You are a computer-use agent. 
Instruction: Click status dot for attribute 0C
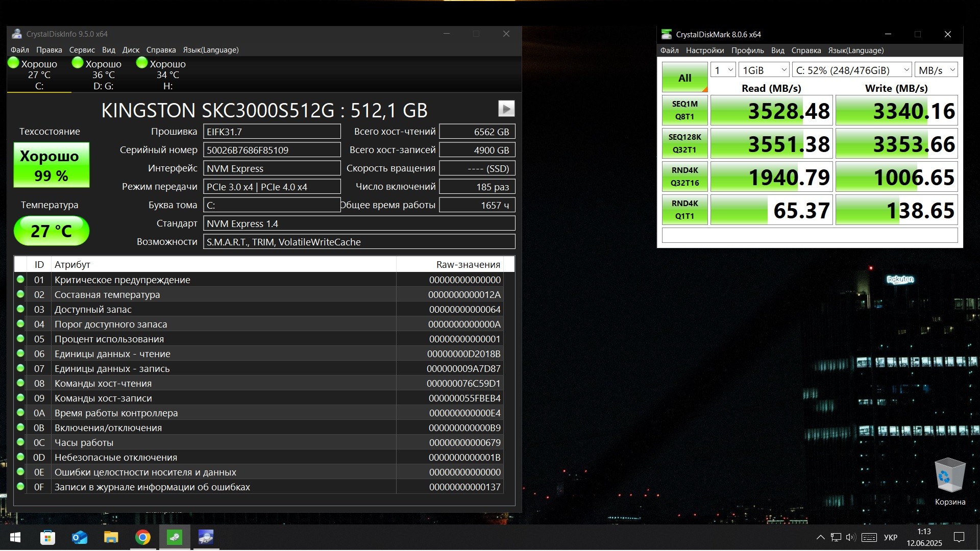[x=20, y=442]
